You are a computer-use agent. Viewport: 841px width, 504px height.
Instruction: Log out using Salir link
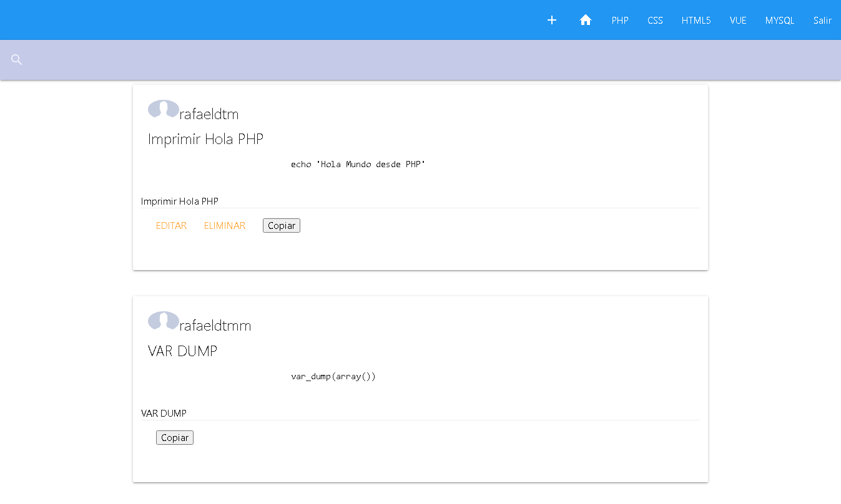tap(822, 20)
